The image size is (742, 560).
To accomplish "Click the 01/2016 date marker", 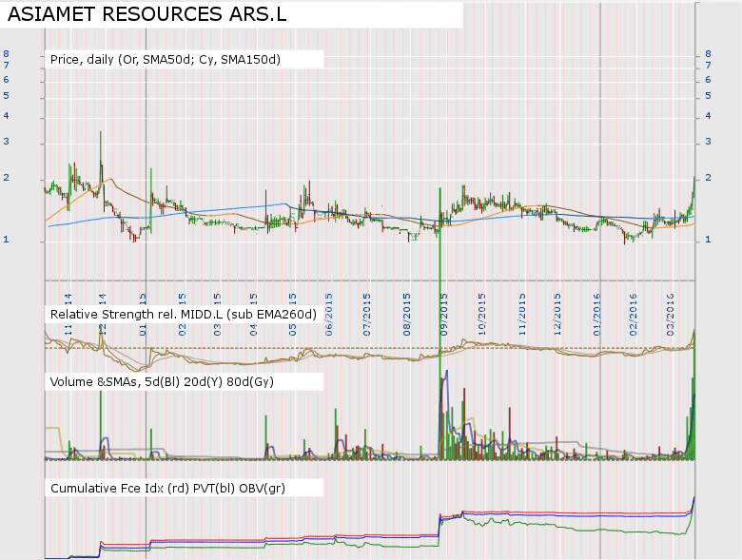I will coord(597,309).
